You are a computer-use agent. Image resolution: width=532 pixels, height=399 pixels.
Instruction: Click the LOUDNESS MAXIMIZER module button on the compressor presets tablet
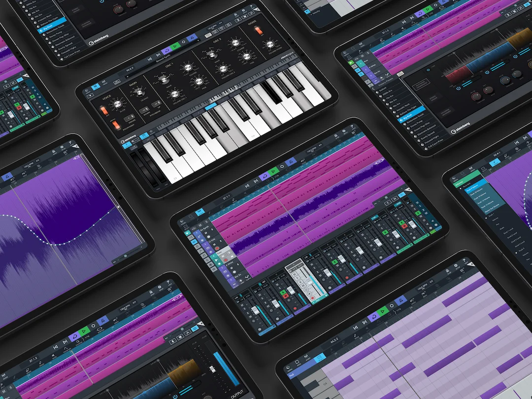tap(446, 112)
